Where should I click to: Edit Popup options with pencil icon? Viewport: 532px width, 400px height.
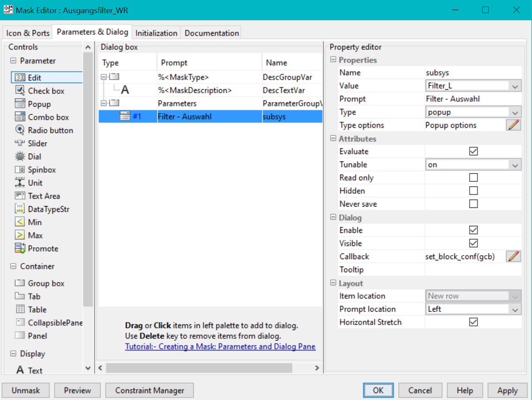(x=514, y=125)
